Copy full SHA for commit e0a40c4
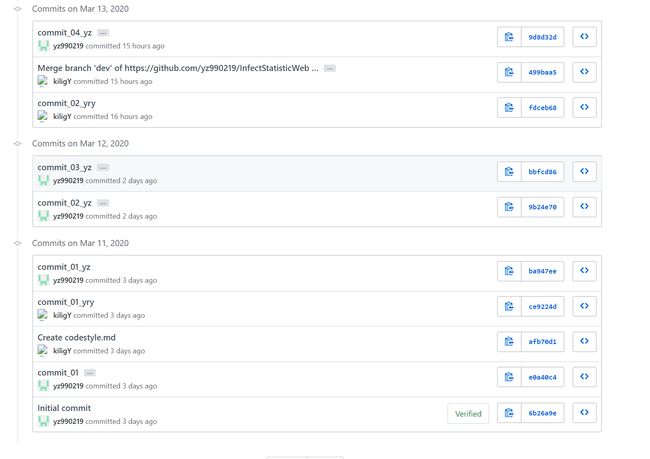Viewport: 650px width, 459px height. point(509,377)
